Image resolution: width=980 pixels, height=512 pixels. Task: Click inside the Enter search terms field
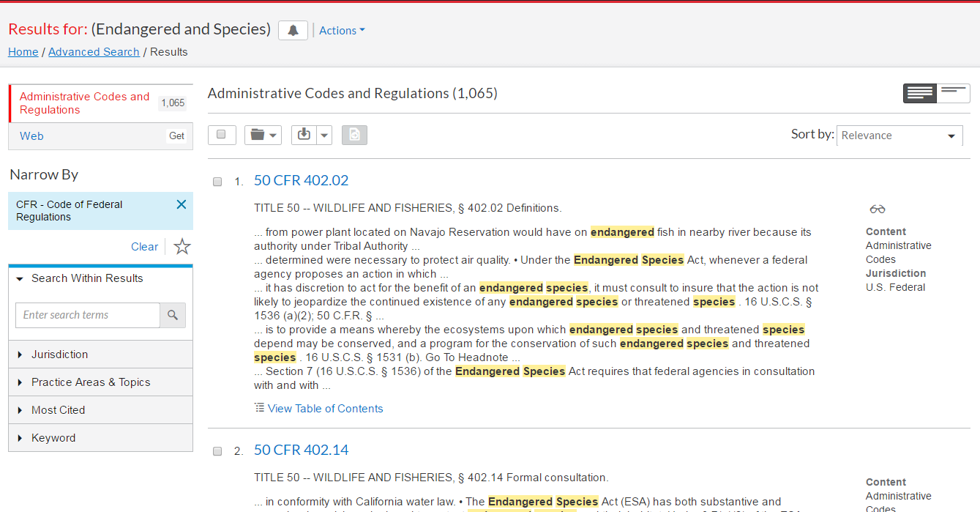[x=87, y=315]
